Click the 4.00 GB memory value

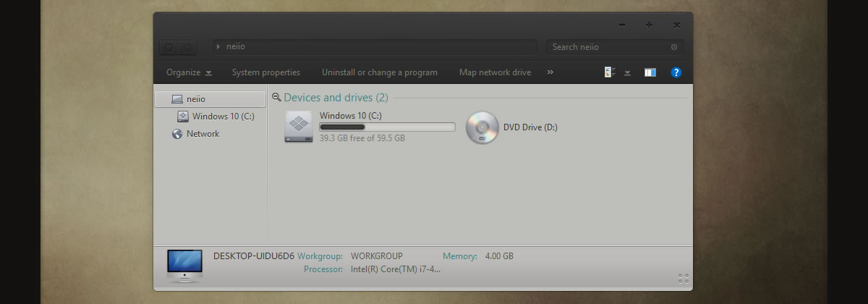tap(499, 256)
